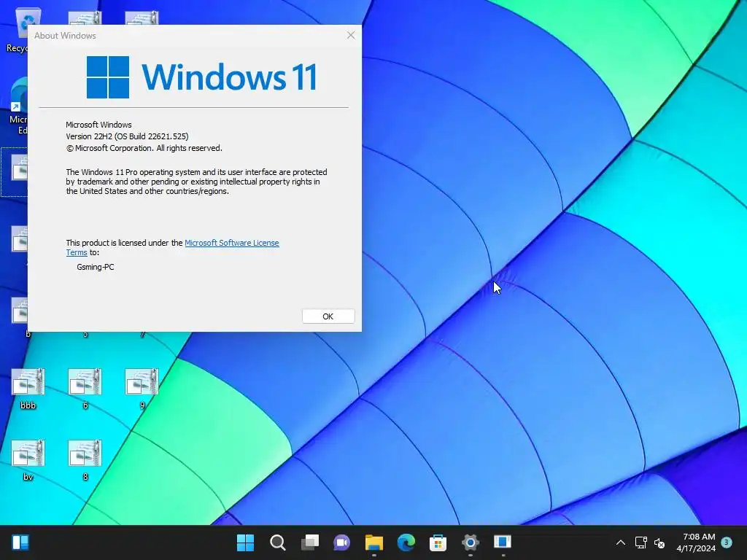
Task: Open the Widgets panel icon
Action: click(x=20, y=542)
